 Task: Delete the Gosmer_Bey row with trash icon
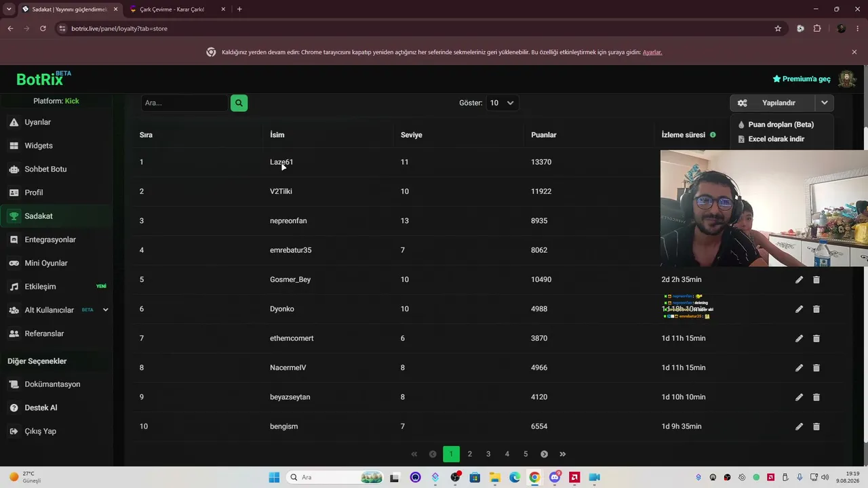tap(816, 280)
